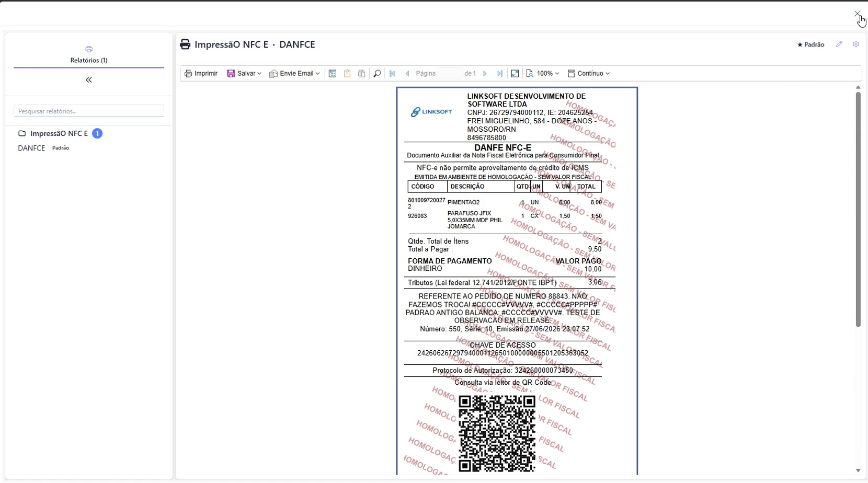Click the 'FORMA DE PAGAMENTO' heading
The height and width of the screenshot is (483, 868).
coord(450,261)
